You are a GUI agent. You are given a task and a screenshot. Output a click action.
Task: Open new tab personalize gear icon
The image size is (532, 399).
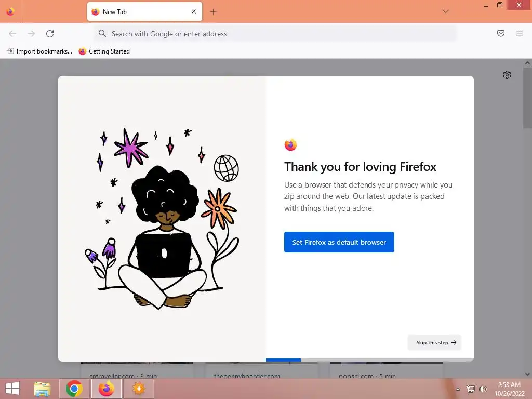(507, 75)
